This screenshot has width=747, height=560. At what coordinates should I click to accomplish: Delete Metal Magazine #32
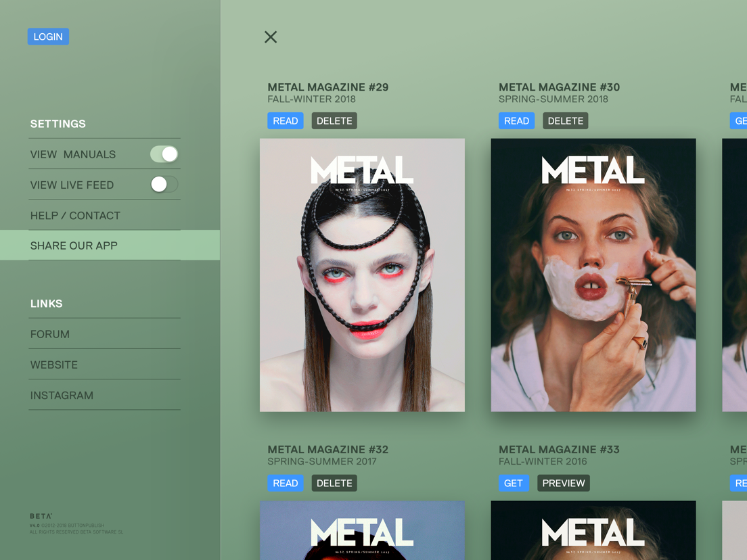coord(334,483)
